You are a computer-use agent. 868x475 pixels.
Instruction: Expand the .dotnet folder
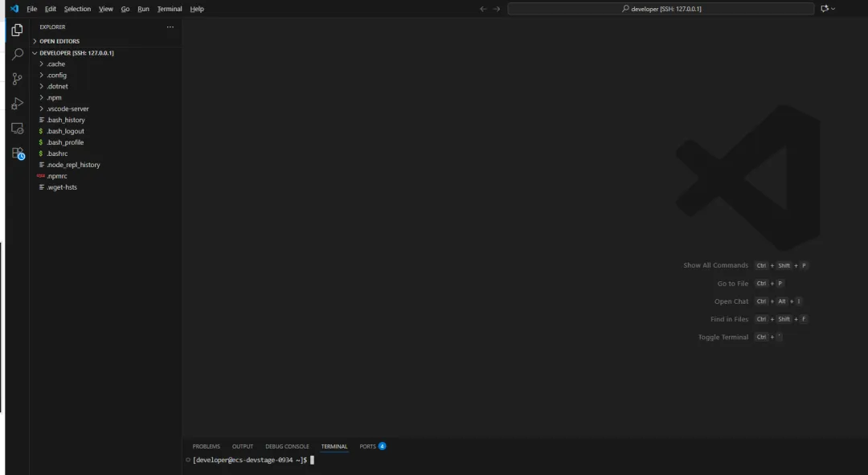point(106,86)
